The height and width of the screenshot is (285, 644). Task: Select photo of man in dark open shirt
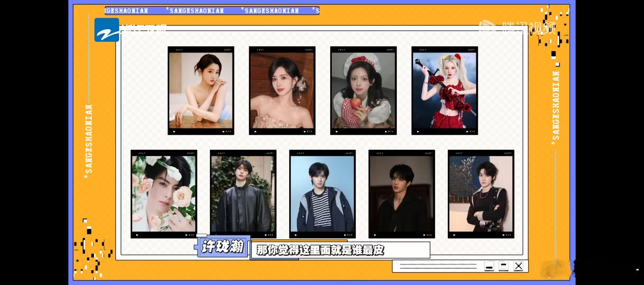coord(401,194)
